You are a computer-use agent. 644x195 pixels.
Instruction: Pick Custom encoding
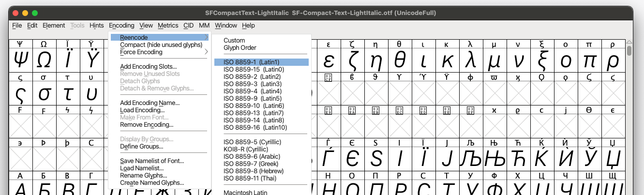point(261,40)
